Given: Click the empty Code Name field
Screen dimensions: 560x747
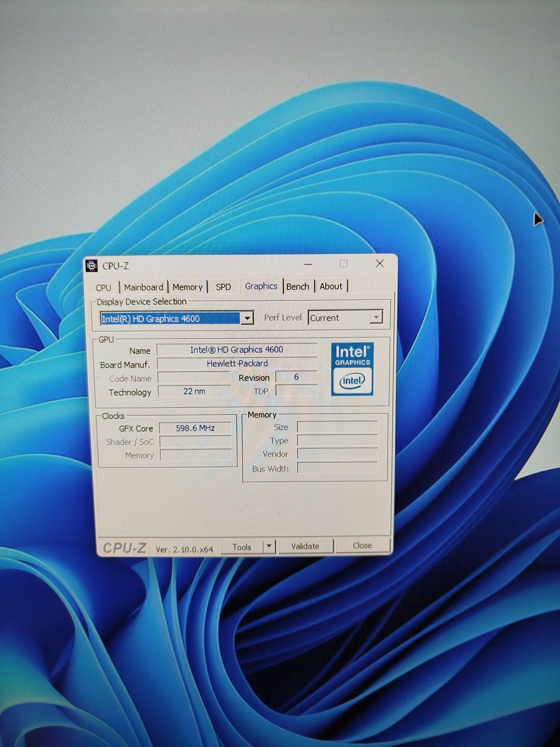Looking at the screenshot, I should pos(194,378).
